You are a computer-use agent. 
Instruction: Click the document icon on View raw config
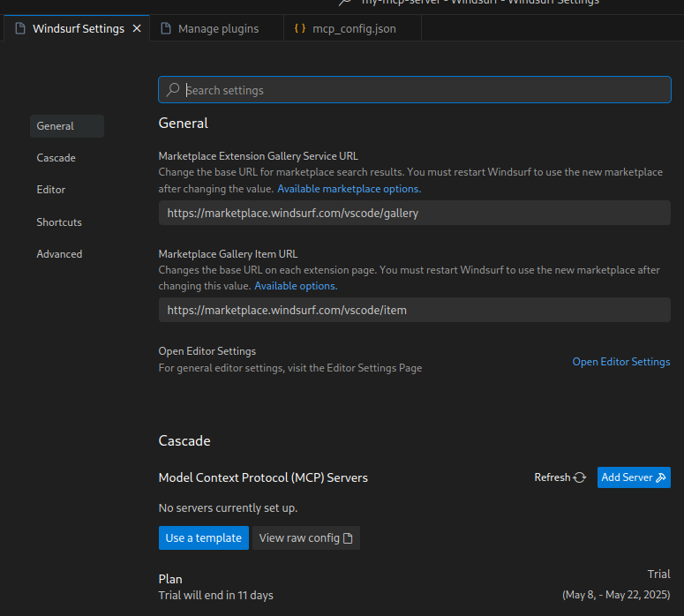(x=348, y=538)
